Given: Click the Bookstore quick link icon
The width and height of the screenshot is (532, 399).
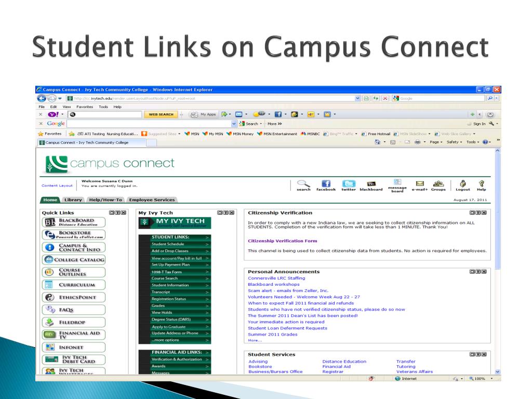Looking at the screenshot, I should (x=50, y=235).
